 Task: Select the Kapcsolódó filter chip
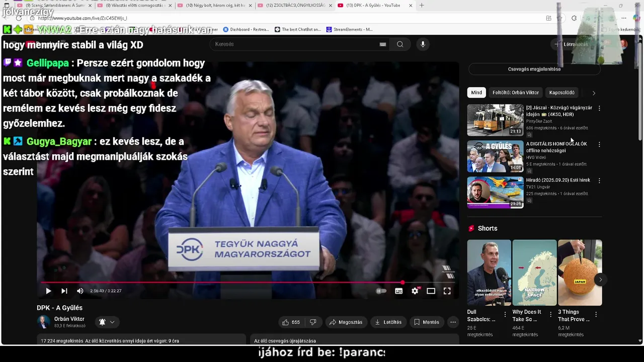pyautogui.click(x=561, y=93)
